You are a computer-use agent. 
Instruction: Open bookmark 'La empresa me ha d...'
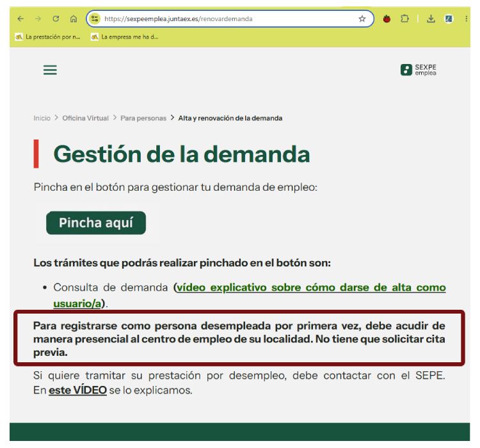(125, 37)
